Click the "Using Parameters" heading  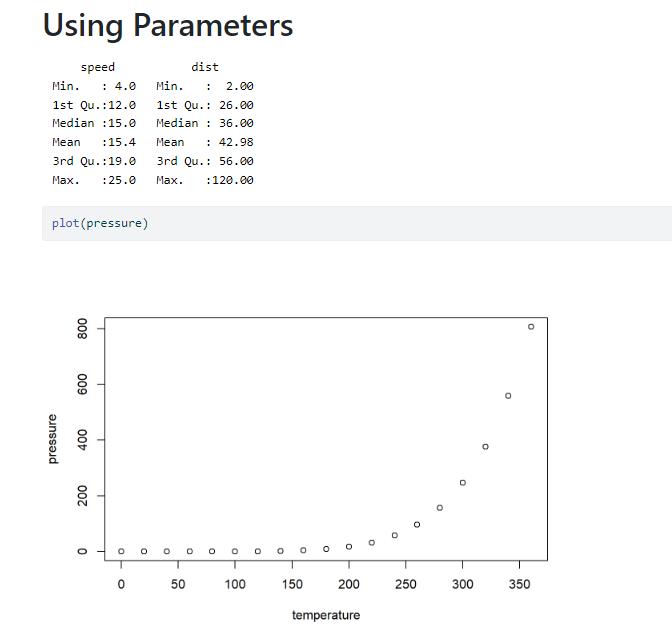tap(168, 26)
